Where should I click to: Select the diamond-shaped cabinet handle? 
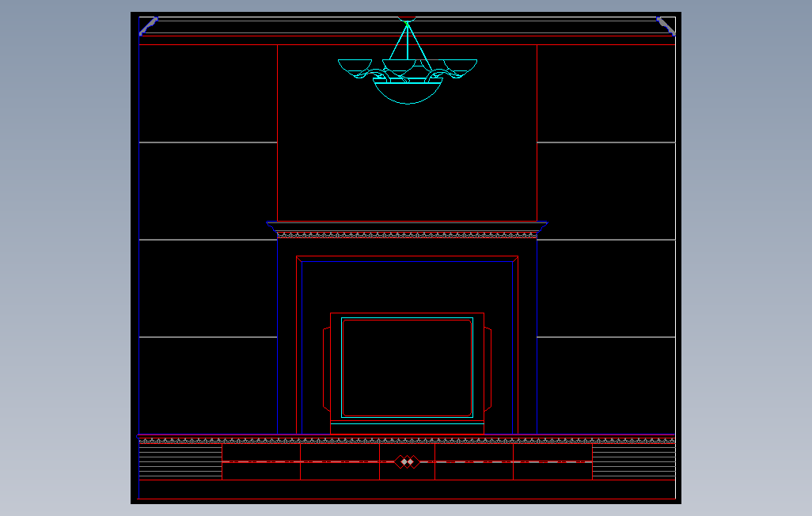407,461
